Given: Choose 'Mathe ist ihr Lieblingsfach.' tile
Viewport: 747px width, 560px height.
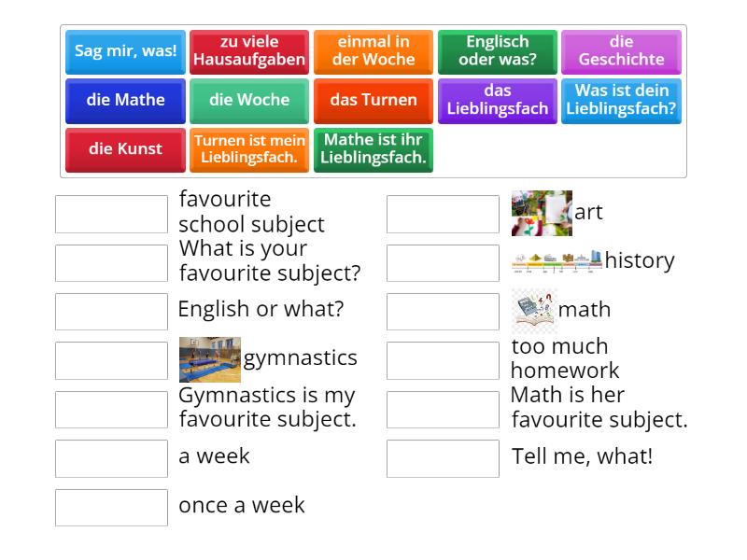Looking at the screenshot, I should click(x=373, y=150).
